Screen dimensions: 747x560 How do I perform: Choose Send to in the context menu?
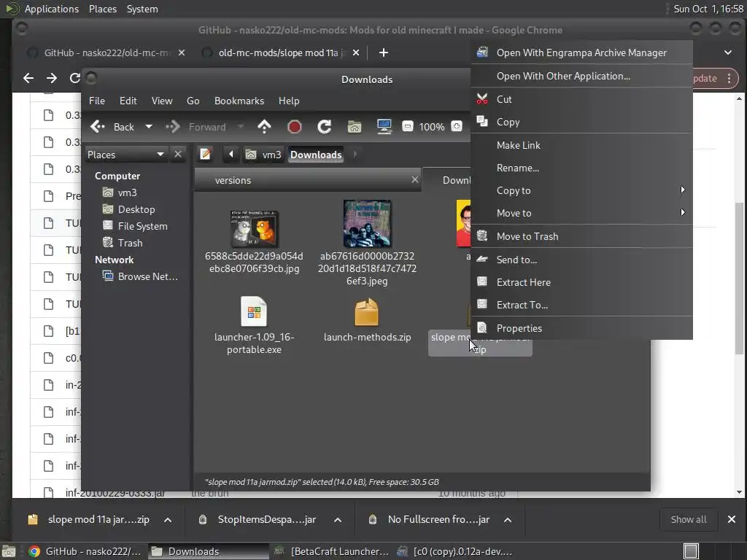click(x=581, y=260)
